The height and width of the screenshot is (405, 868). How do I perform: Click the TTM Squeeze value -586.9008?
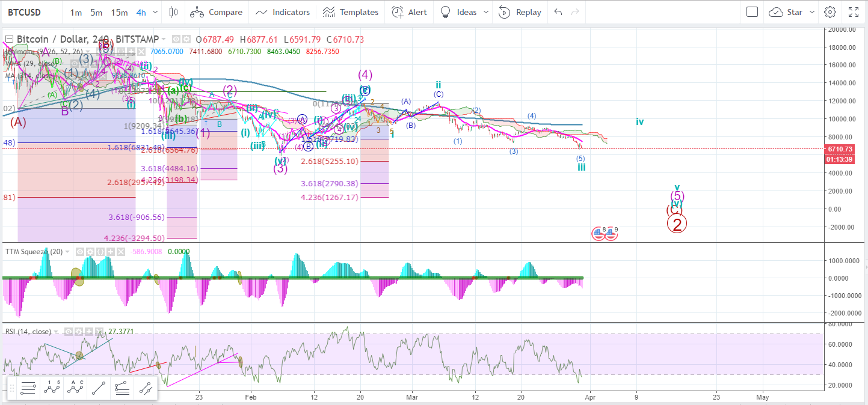146,252
